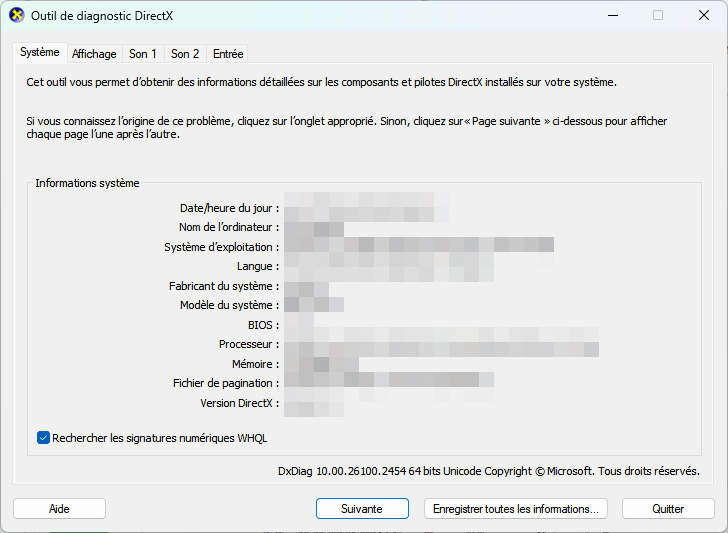Click the Modèle du système label
The image size is (728, 533).
tap(229, 305)
